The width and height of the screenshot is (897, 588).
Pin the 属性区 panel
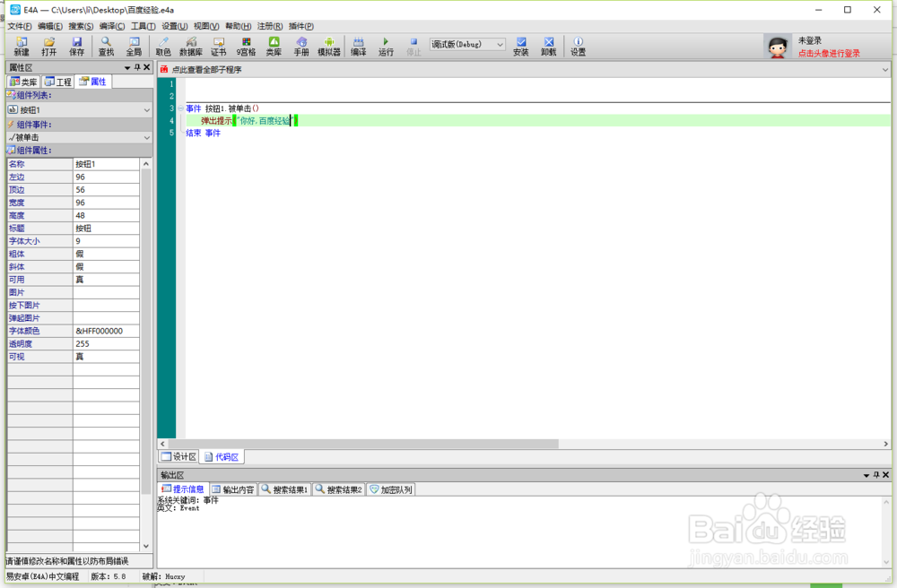pyautogui.click(x=137, y=67)
